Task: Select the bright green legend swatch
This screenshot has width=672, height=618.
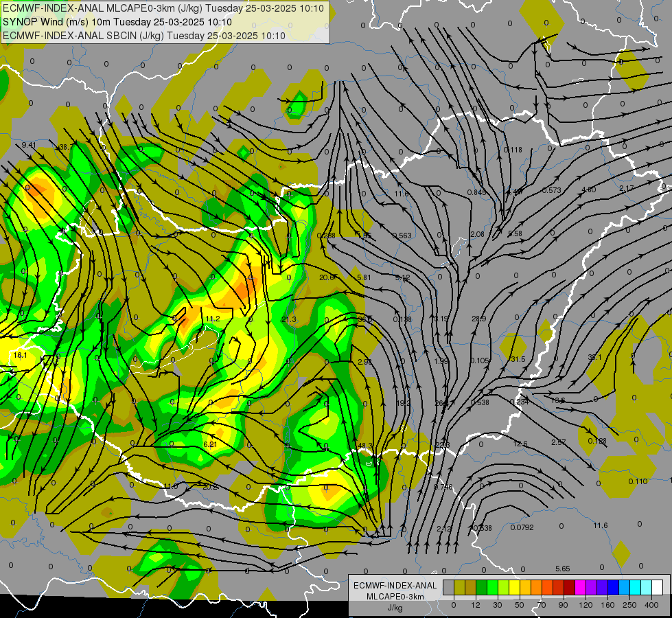Action: tap(492, 587)
